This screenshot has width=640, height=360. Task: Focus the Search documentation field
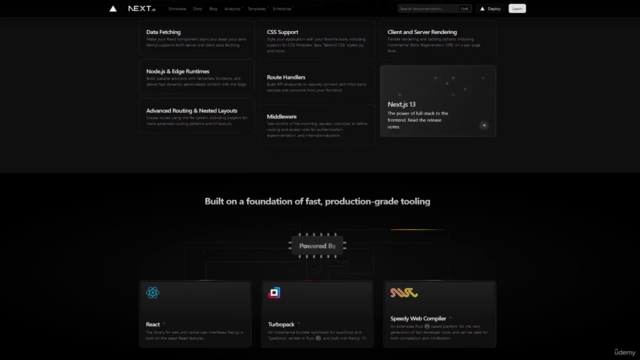[x=435, y=9]
